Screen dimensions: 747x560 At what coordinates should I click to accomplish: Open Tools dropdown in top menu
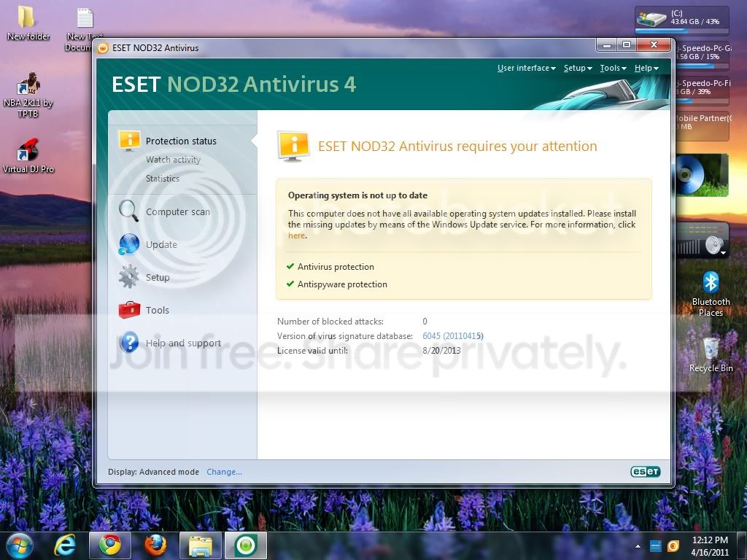[613, 68]
